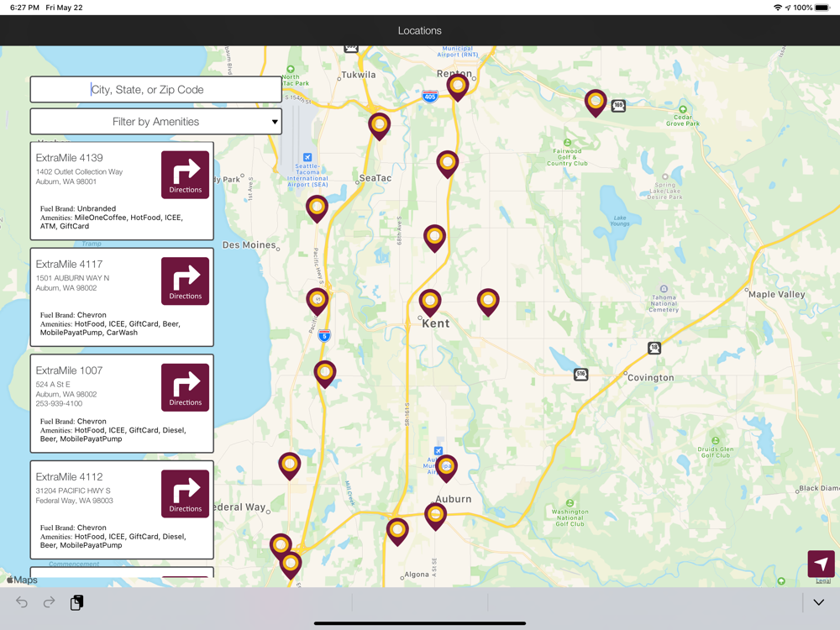Open the Filter by Amenities dropdown

pos(156,122)
